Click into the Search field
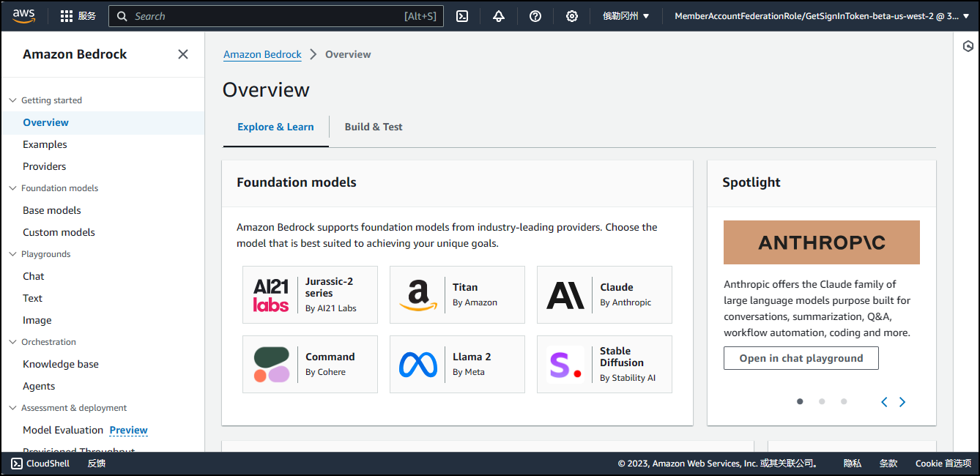 click(x=276, y=16)
